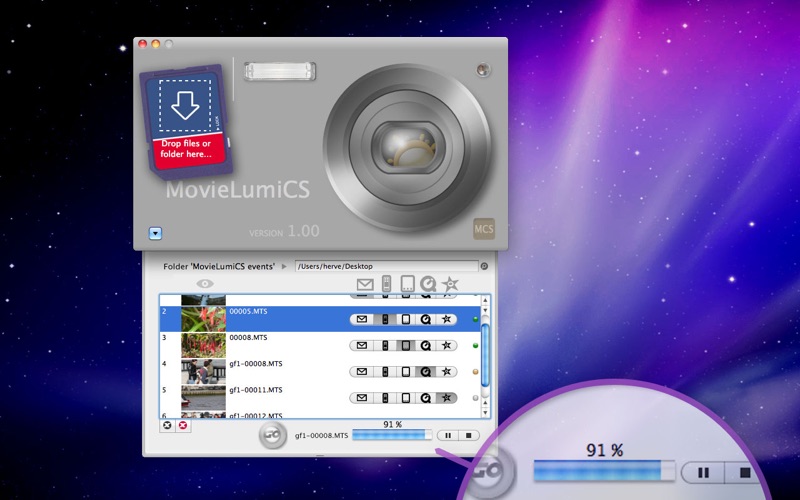Click the iPhone column header icon
The height and width of the screenshot is (500, 800).
386,284
